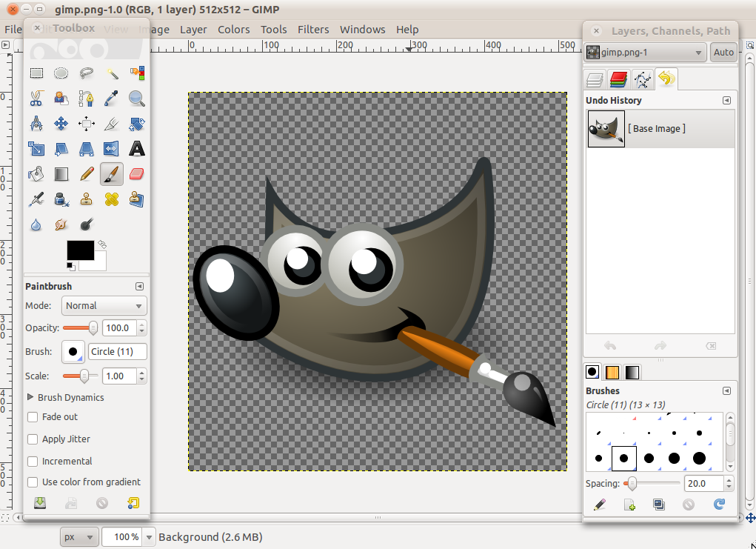Viewport: 756px width, 549px height.
Task: Open the Colors menu
Action: click(233, 30)
